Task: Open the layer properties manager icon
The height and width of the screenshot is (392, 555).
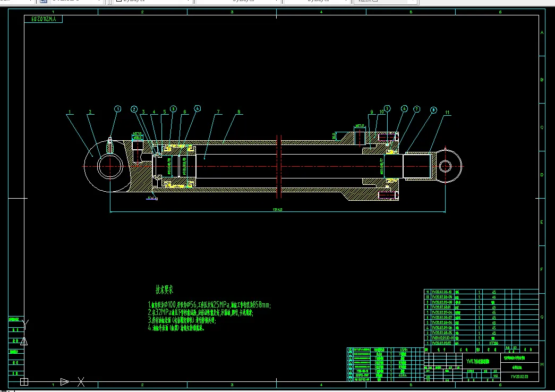Action: tap(43, 2)
